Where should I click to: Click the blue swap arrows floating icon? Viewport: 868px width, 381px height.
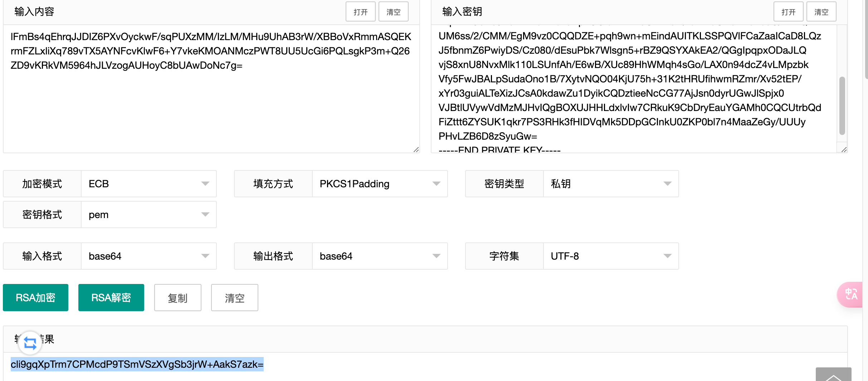pyautogui.click(x=30, y=343)
